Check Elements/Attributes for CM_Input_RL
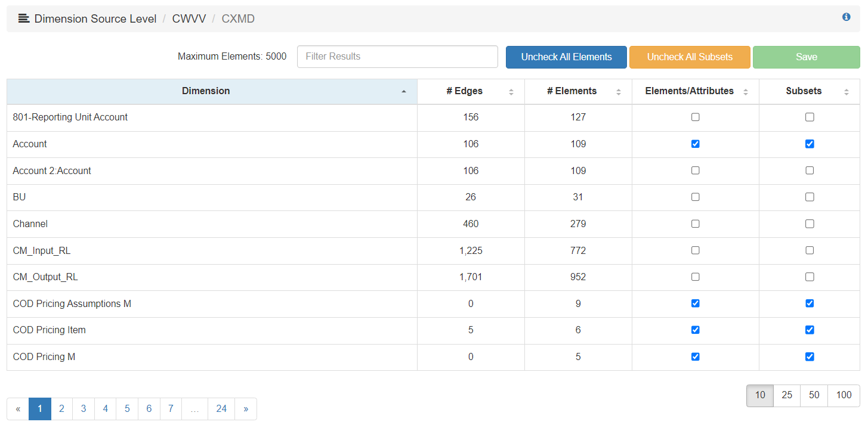This screenshot has width=868, height=431. [x=696, y=250]
